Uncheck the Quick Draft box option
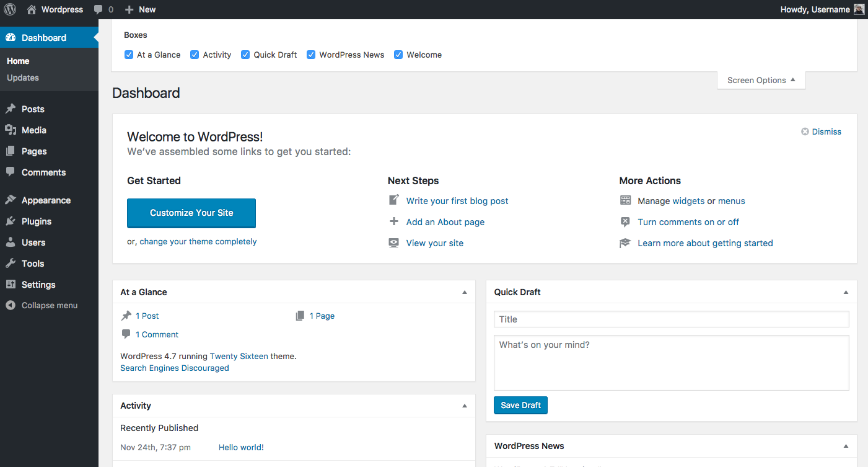This screenshot has width=868, height=467. (x=245, y=55)
